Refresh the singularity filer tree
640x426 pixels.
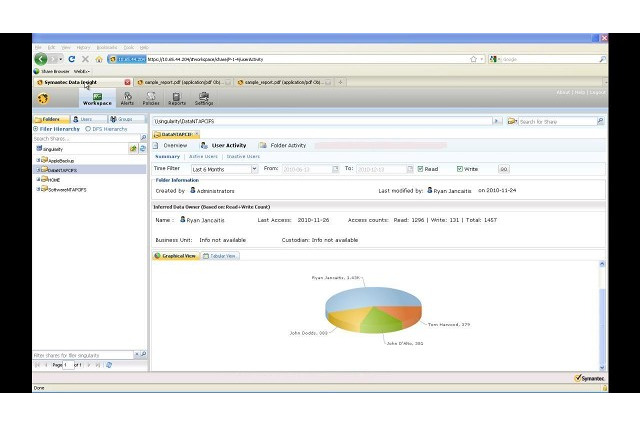pyautogui.click(x=142, y=149)
